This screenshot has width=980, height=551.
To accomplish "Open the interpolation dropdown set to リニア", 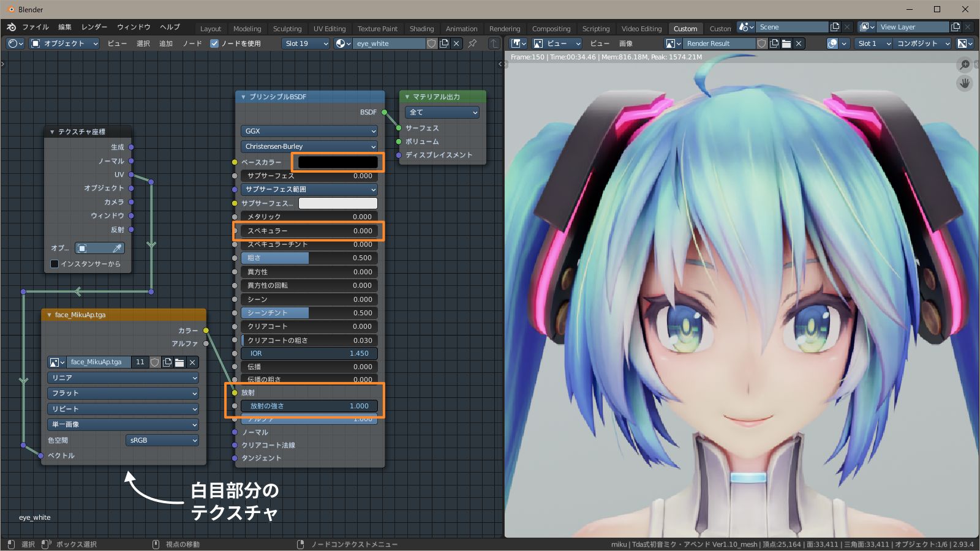I will [123, 378].
